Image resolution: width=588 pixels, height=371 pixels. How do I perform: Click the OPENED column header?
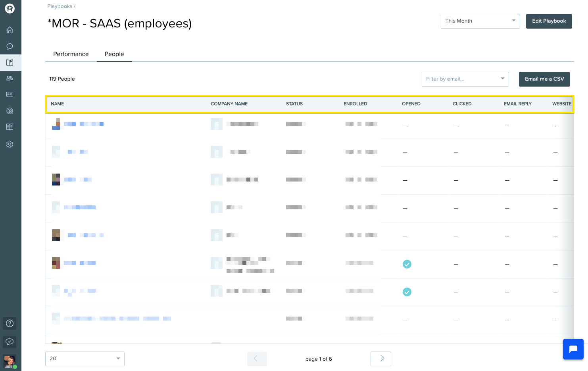click(411, 104)
